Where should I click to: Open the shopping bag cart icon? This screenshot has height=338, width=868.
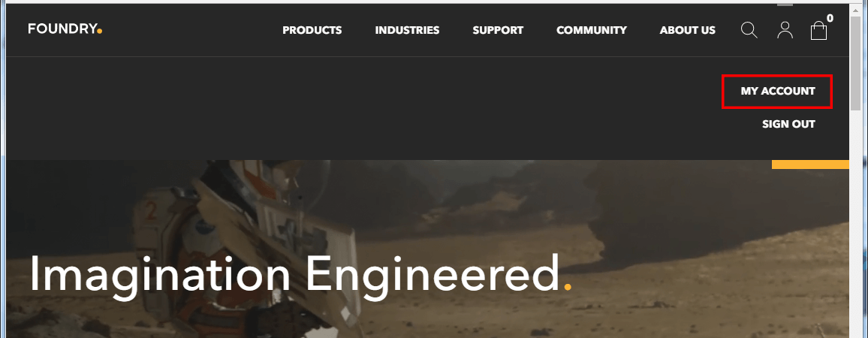[x=818, y=31]
